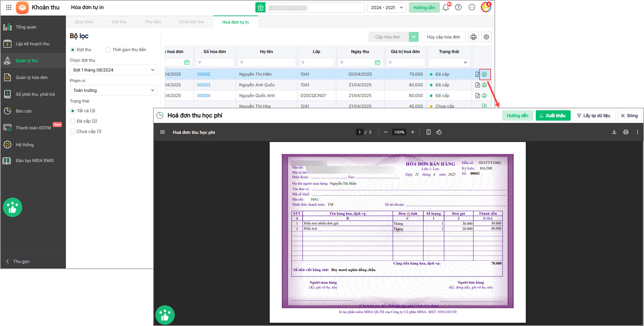Click the Lấy lại dữ liệu button
644x326 pixels.
click(x=594, y=115)
